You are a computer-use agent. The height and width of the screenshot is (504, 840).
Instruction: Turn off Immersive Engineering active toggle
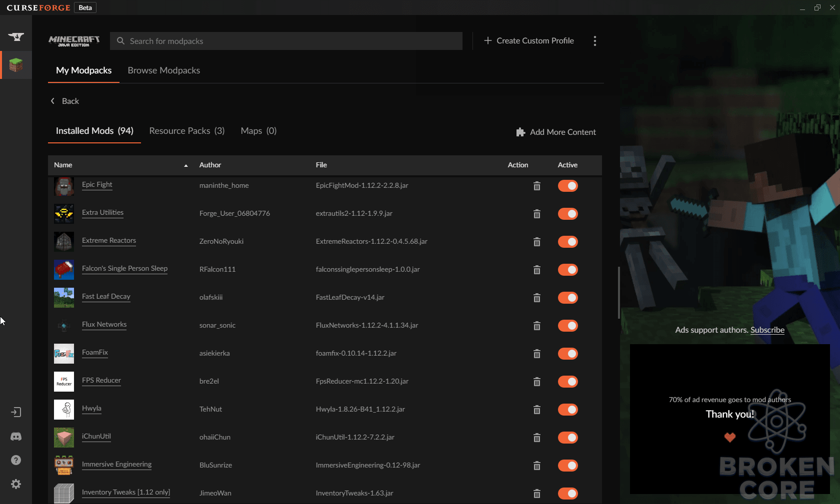click(567, 466)
